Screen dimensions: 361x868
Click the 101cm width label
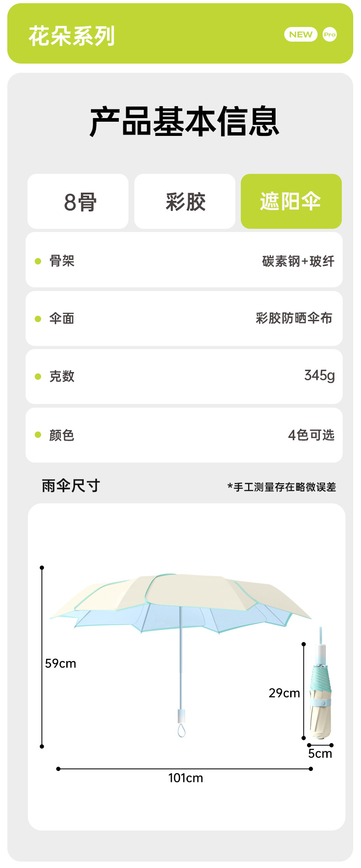[186, 778]
